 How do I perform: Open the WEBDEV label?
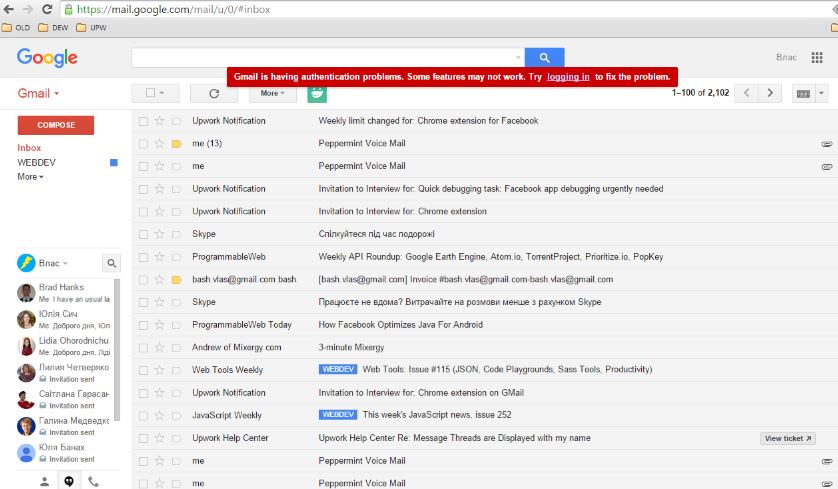pyautogui.click(x=36, y=162)
